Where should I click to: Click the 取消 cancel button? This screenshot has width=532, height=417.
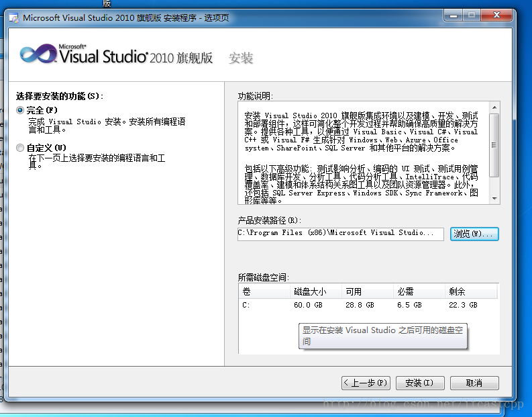(474, 383)
